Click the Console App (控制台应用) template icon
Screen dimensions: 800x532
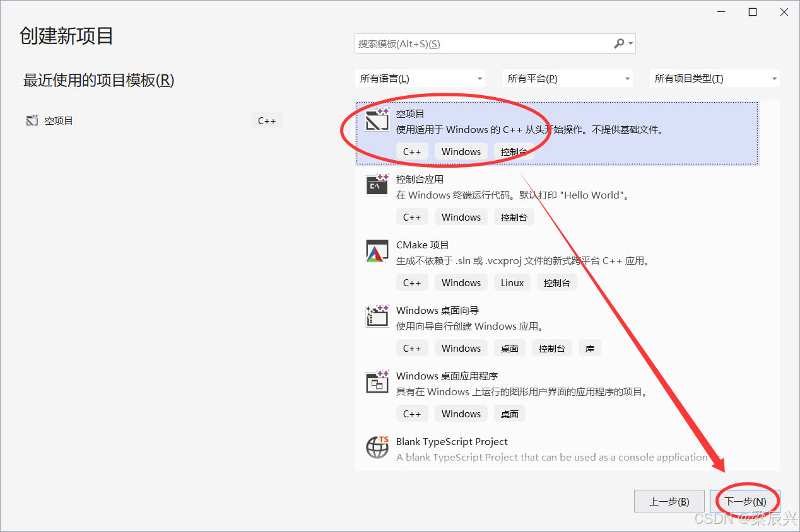coord(377,185)
